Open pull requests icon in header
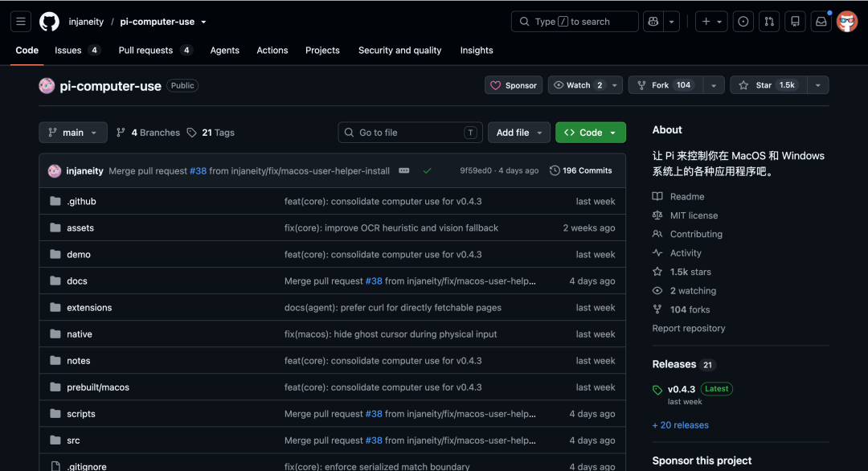Image resolution: width=868 pixels, height=471 pixels. coord(769,22)
